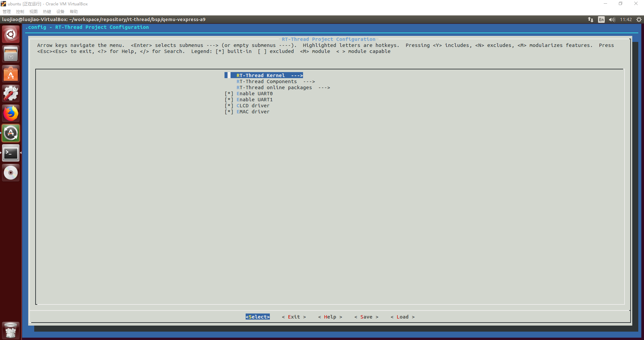Click the Load button

pyautogui.click(x=403, y=317)
